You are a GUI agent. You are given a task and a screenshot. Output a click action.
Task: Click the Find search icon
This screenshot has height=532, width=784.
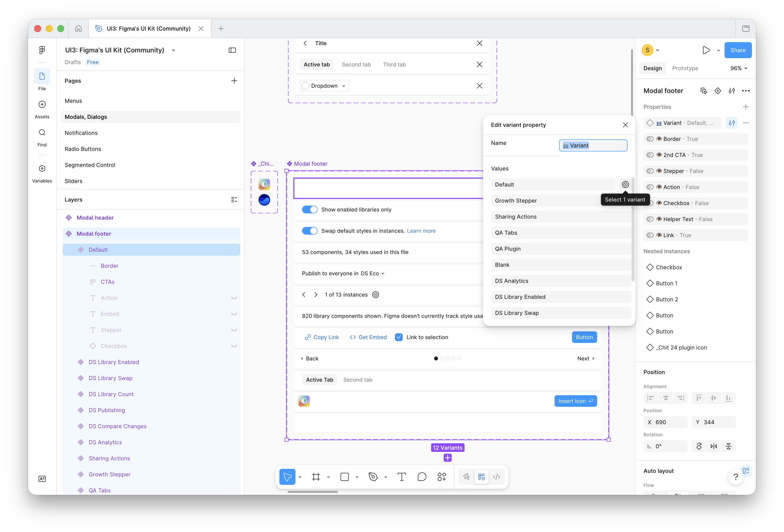pos(42,132)
